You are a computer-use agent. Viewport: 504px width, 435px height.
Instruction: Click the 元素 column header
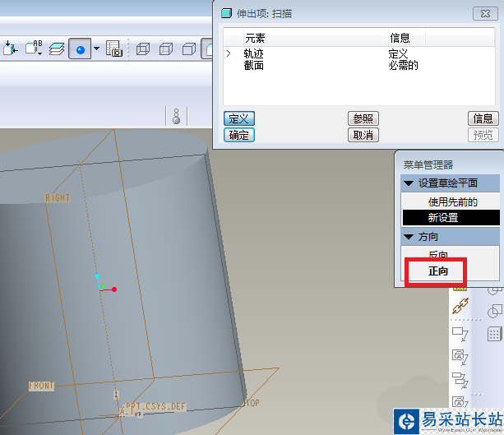click(316, 39)
